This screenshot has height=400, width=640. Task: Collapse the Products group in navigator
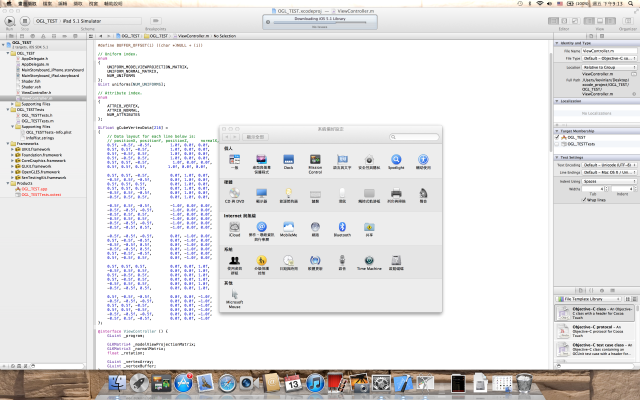[x=8, y=183]
